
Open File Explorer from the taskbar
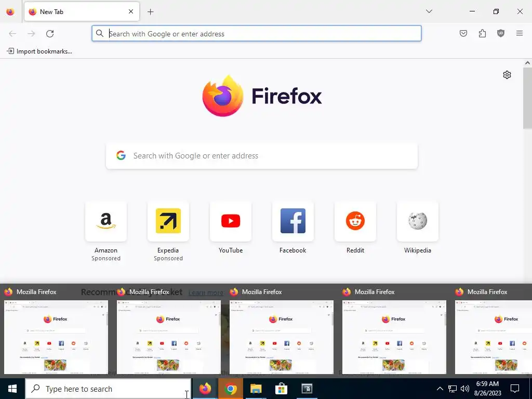(x=256, y=389)
